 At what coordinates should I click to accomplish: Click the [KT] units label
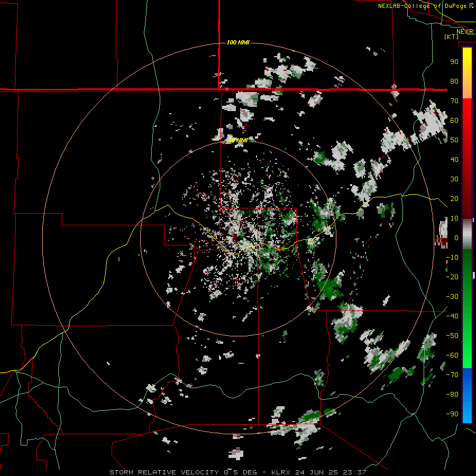pyautogui.click(x=452, y=36)
